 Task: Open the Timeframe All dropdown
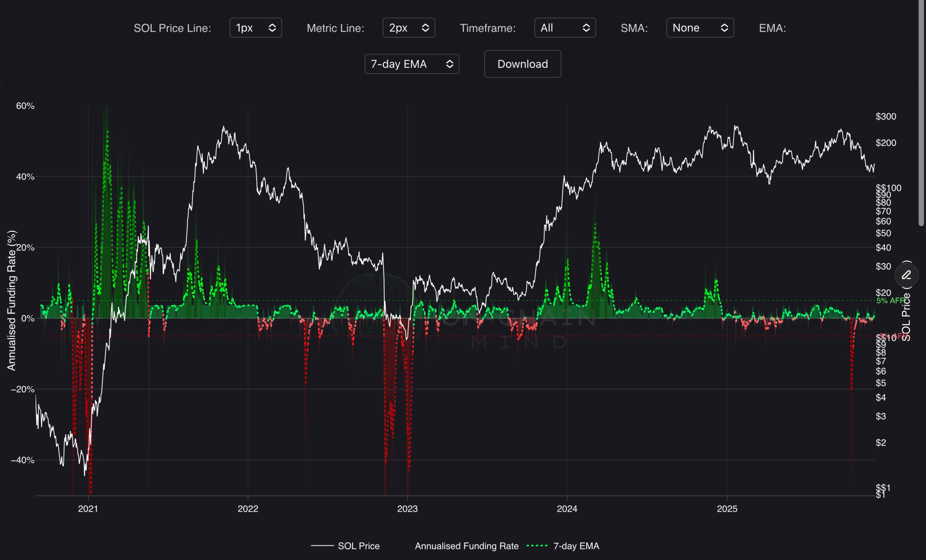click(x=565, y=28)
